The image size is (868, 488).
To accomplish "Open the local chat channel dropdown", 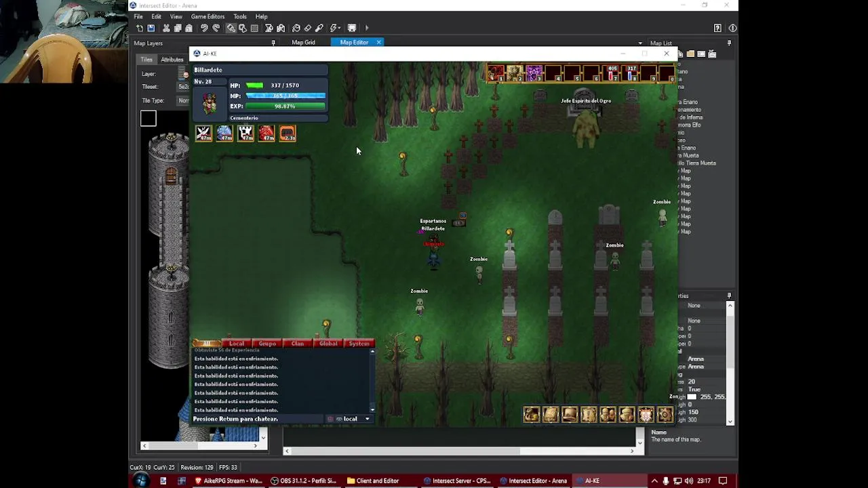I will pyautogui.click(x=349, y=419).
